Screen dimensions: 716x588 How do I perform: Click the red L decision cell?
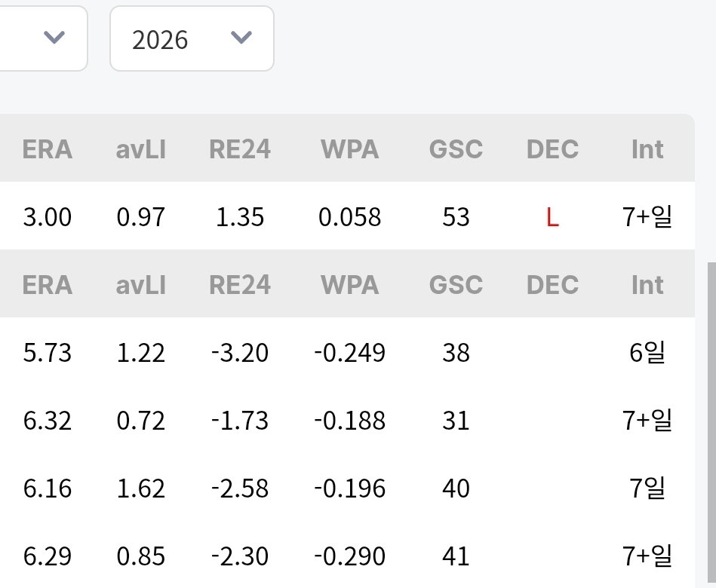(552, 216)
